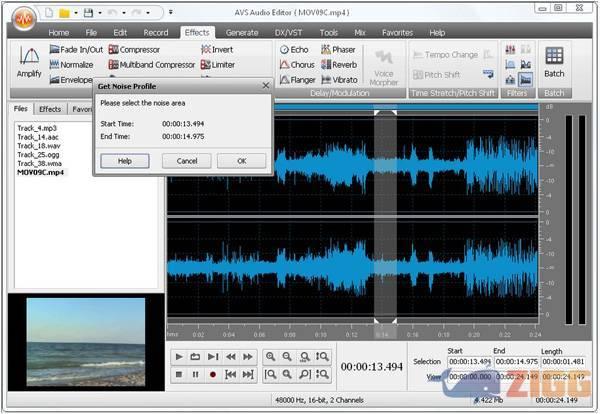Add the Reverb effect

click(338, 64)
